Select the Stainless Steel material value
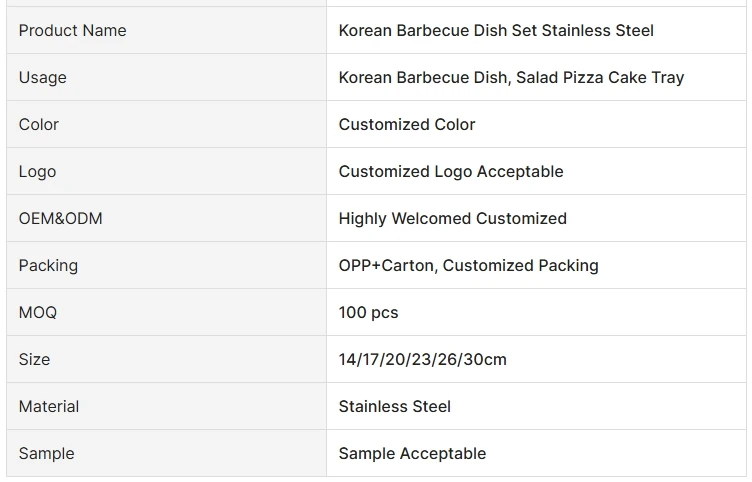 coord(395,407)
